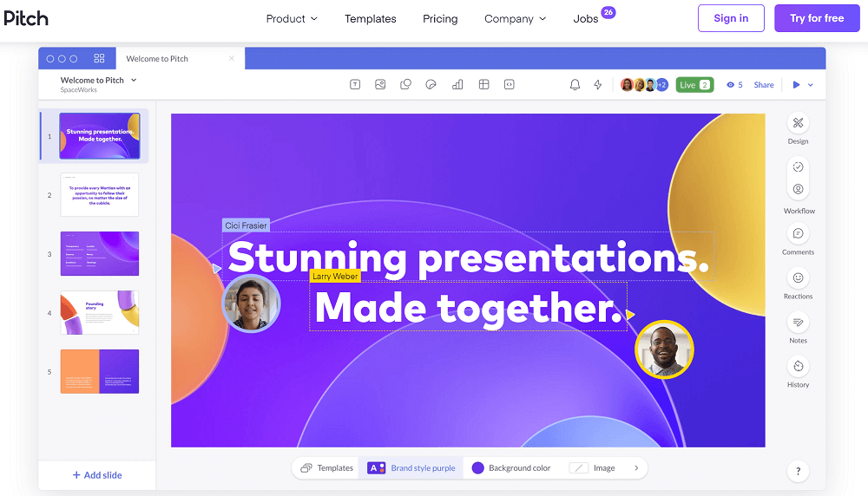The width and height of the screenshot is (868, 496).
Task: Select slide 3 thumbnail
Action: [100, 254]
